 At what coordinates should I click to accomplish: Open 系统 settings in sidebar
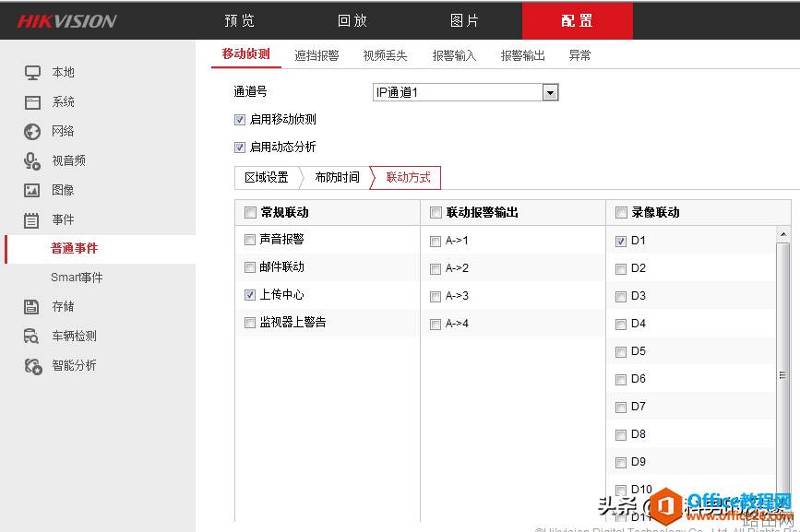pyautogui.click(x=64, y=102)
